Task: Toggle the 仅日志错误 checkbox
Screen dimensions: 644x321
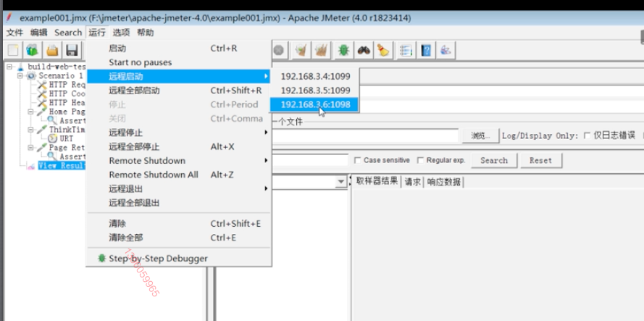Action: point(587,136)
